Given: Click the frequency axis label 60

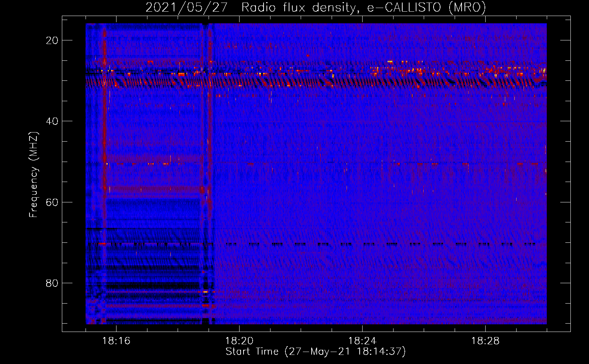Looking at the screenshot, I should pyautogui.click(x=52, y=202).
